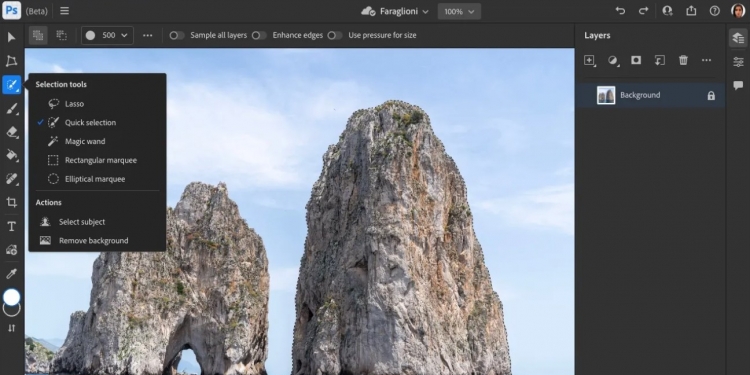Viewport: 750px width, 375px height.
Task: Swap foreground and background colors
Action: (11, 328)
